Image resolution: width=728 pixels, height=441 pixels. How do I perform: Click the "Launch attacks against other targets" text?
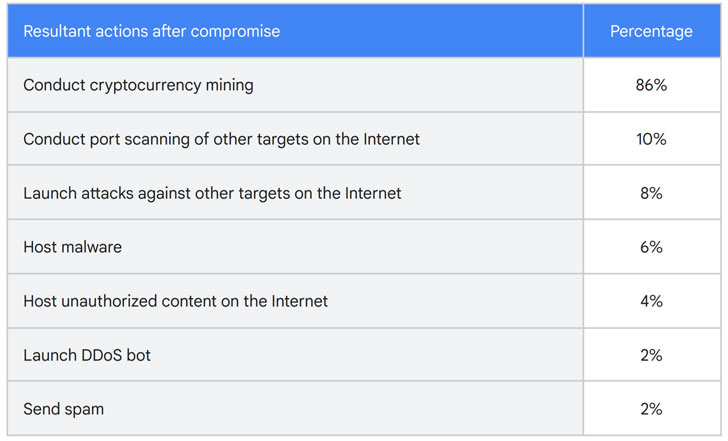pos(212,193)
